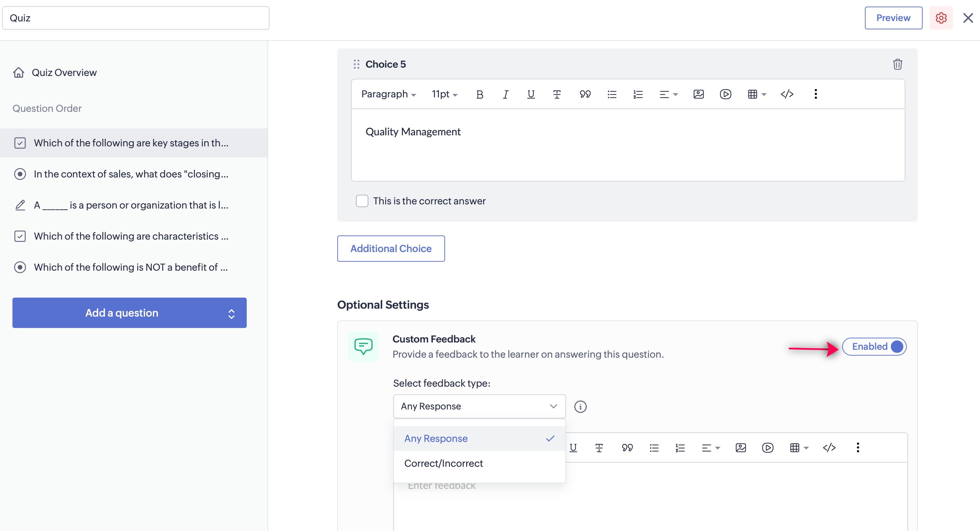The image size is (980, 531).
Task: Delete Choice 5 with trash icon
Action: pyautogui.click(x=897, y=64)
